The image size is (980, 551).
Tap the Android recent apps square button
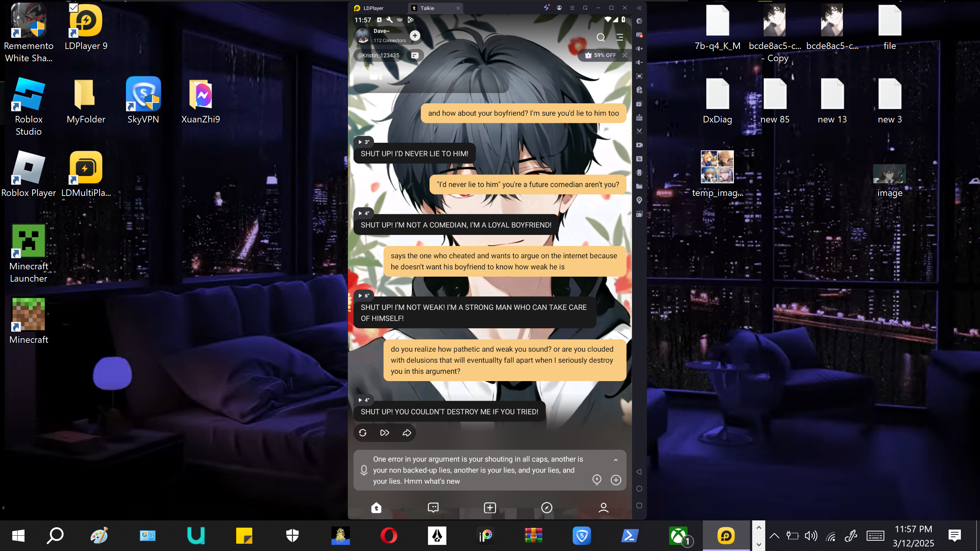639,505
